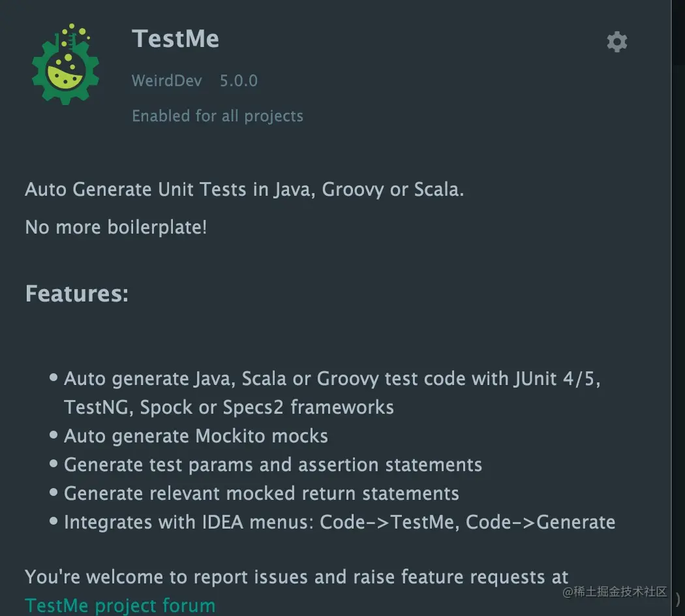Viewport: 685px width, 616px height.
Task: Click the 'Integrates with IDEA menus' text
Action: pos(189,522)
